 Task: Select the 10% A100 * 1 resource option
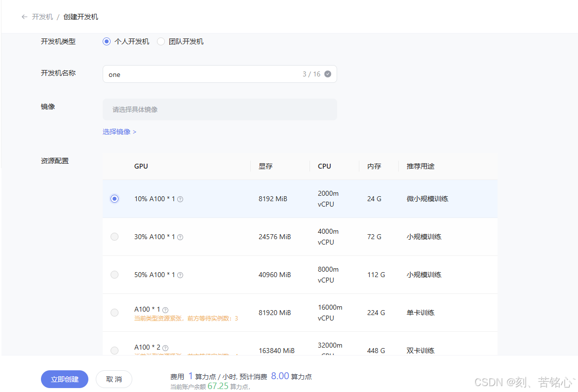[115, 199]
